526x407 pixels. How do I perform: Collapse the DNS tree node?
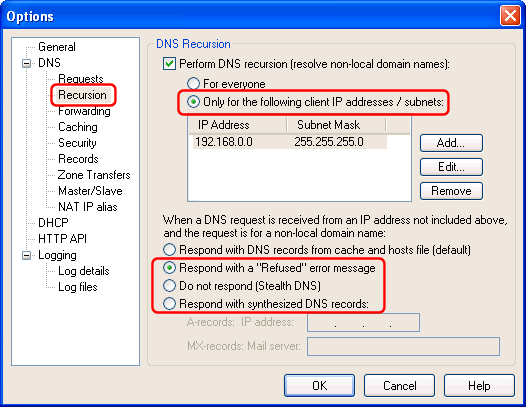[x=26, y=63]
